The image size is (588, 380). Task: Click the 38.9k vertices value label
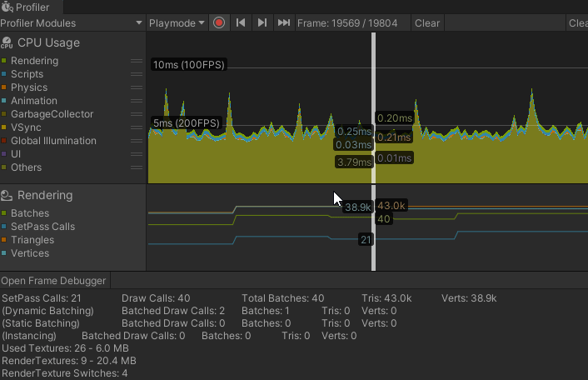(358, 207)
